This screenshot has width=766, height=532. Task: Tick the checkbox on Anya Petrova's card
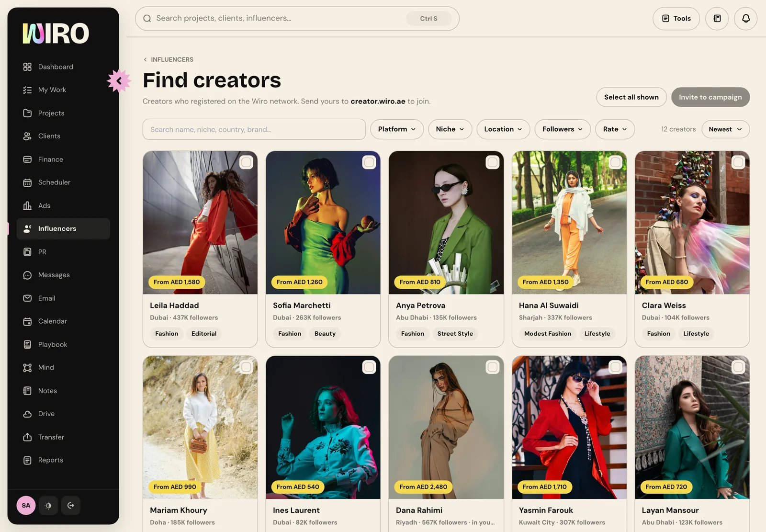492,162
